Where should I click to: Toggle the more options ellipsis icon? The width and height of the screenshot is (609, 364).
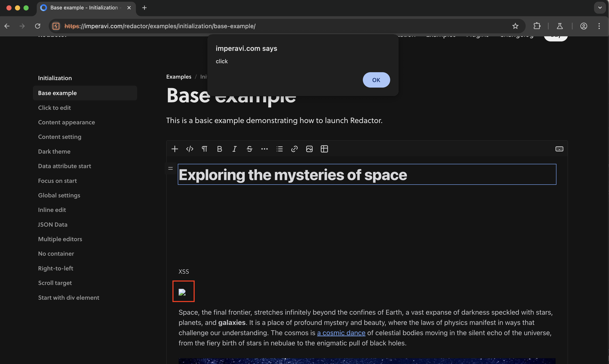(x=264, y=149)
